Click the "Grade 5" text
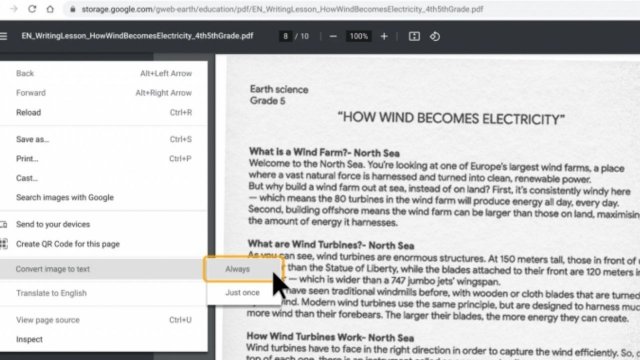Image resolution: width=640 pixels, height=360 pixels. coord(268,101)
